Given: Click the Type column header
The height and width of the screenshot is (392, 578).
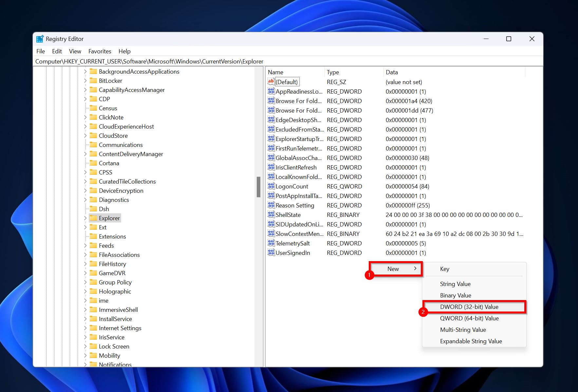Looking at the screenshot, I should (354, 72).
